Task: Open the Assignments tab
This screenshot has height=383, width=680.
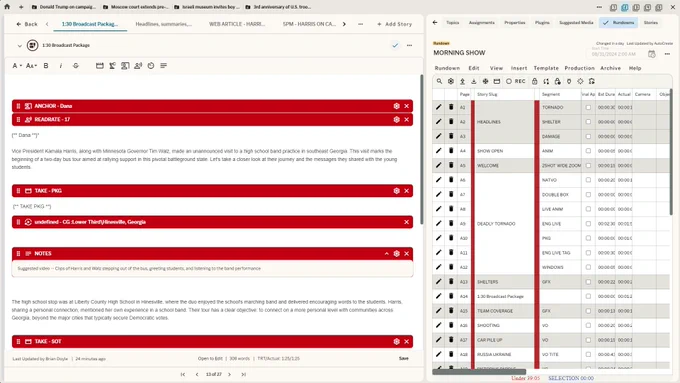Action: (x=481, y=23)
